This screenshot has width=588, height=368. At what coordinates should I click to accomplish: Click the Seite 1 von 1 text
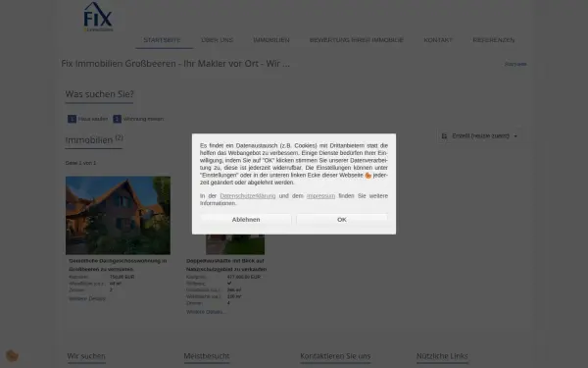pyautogui.click(x=80, y=163)
